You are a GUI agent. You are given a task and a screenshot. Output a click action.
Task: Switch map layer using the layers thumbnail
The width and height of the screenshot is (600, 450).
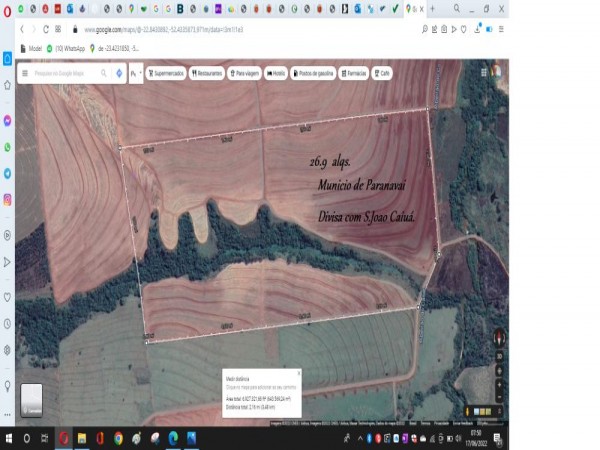pyautogui.click(x=32, y=400)
